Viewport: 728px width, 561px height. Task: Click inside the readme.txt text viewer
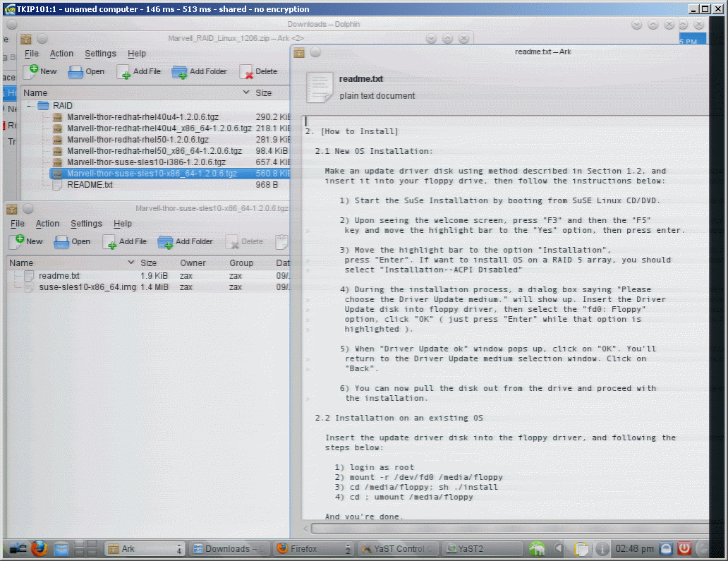click(505, 318)
